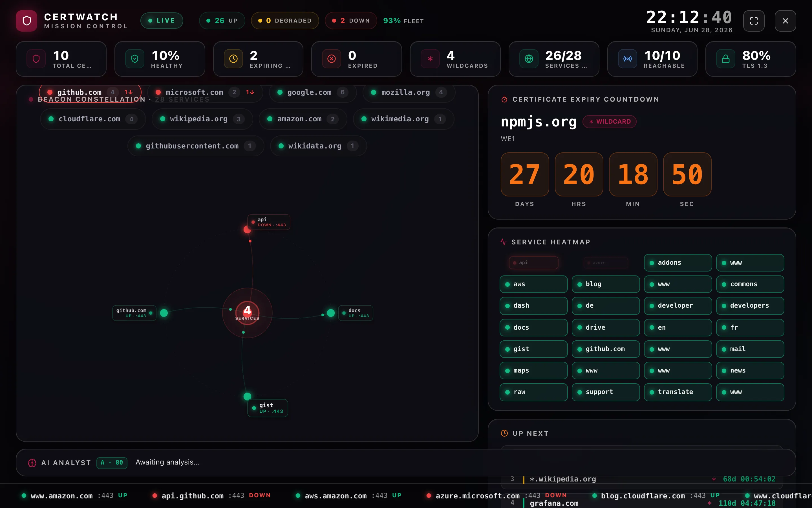Click the blog heatmap cell
This screenshot has width=812, height=508.
coord(606,284)
